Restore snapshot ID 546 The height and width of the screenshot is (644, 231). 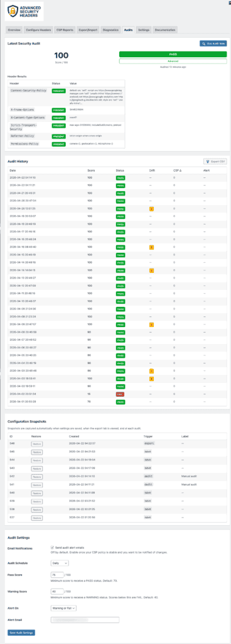click(37, 444)
